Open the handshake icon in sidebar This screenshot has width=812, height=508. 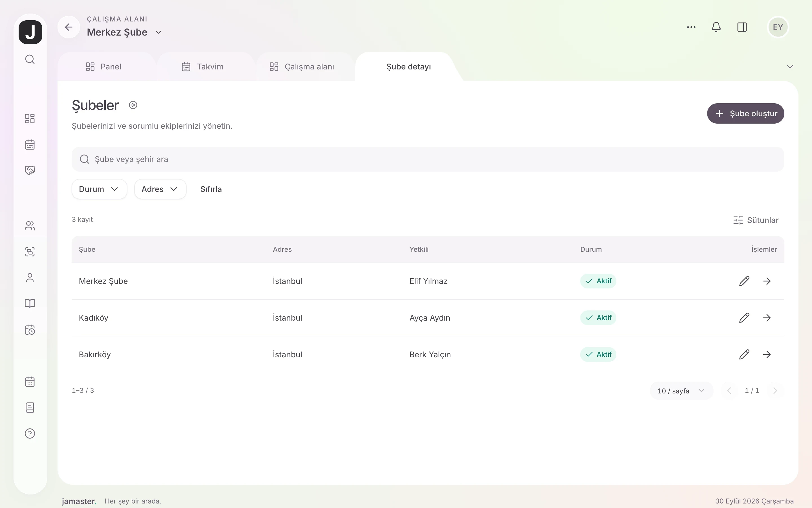click(x=30, y=170)
